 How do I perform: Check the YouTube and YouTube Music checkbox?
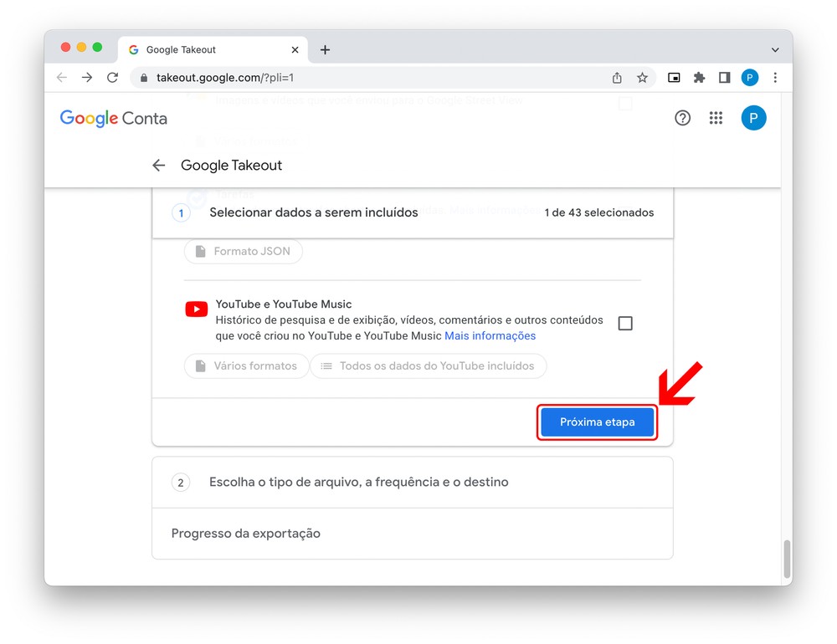coord(625,324)
